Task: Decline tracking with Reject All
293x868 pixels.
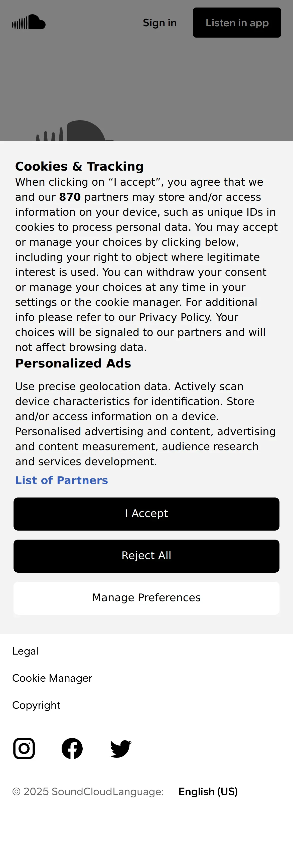Action: [x=146, y=556]
